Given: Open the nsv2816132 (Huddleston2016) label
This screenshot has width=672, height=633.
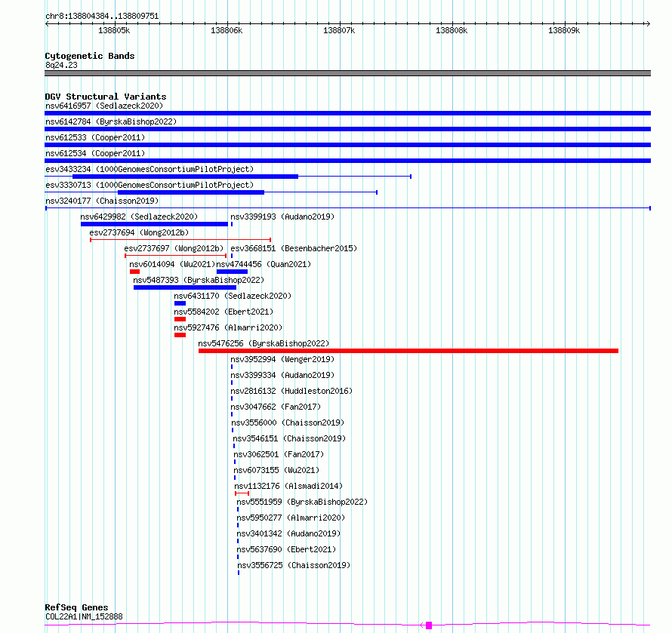Looking at the screenshot, I should pos(291,391).
